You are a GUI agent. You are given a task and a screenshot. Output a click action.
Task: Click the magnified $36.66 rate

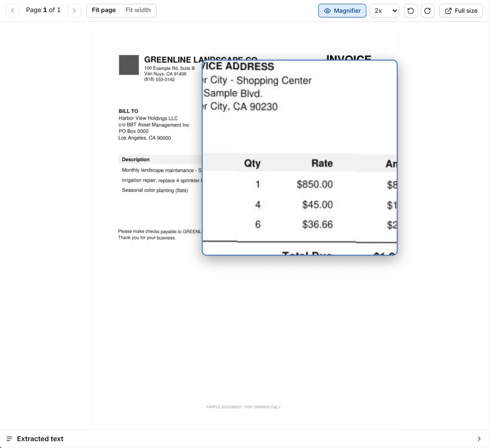point(318,224)
